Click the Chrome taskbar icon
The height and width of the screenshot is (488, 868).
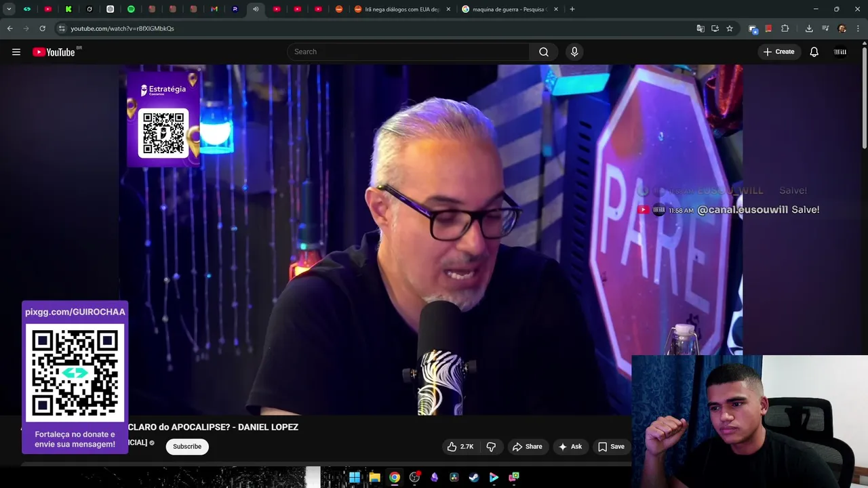(x=395, y=477)
